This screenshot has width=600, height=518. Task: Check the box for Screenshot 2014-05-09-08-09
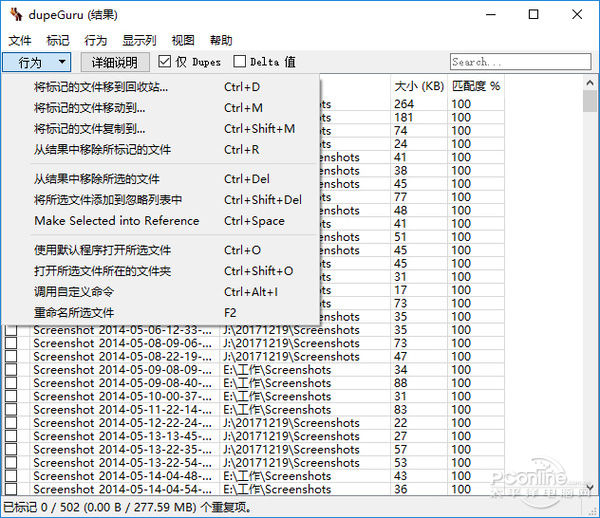pyautogui.click(x=11, y=370)
